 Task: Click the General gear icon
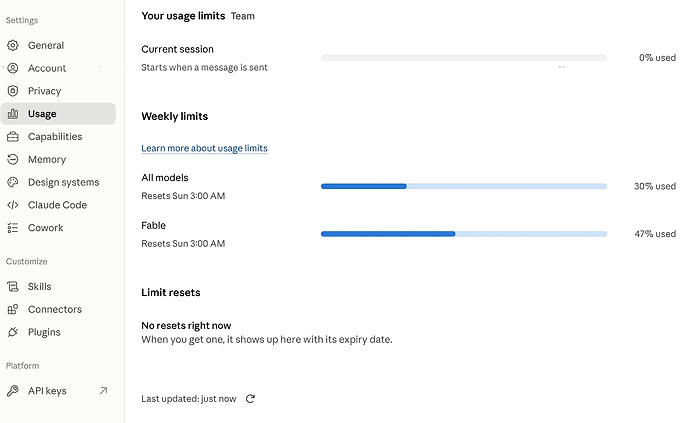coord(13,45)
